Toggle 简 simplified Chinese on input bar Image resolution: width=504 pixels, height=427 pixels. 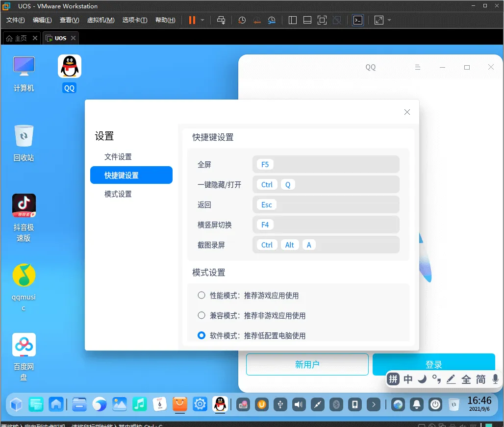[481, 379]
